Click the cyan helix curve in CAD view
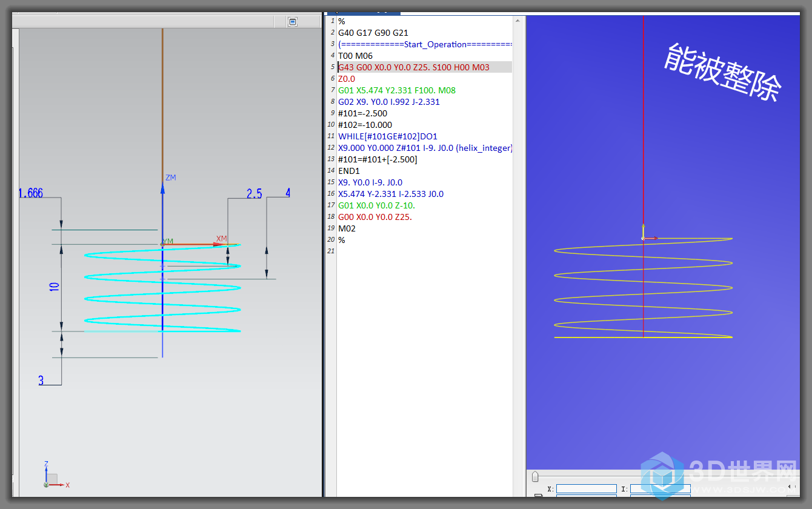This screenshot has height=509, width=812. click(x=162, y=288)
